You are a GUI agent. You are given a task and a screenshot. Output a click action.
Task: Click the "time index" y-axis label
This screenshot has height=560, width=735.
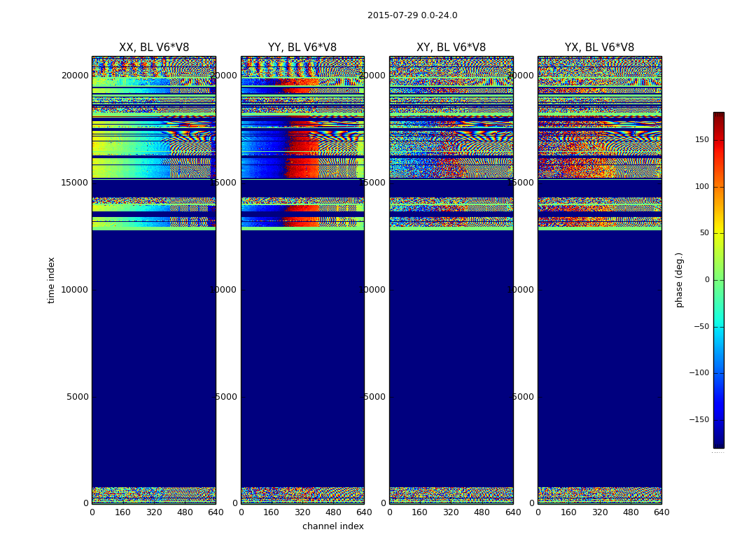coord(51,280)
